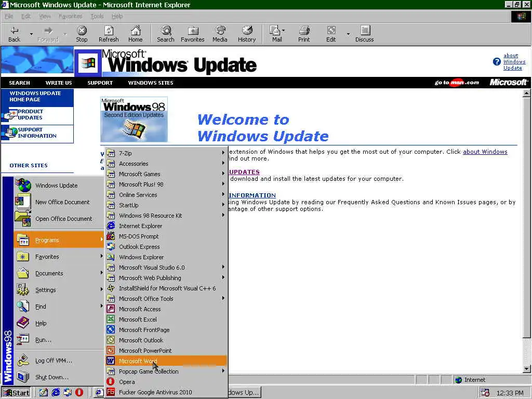This screenshot has height=399, width=532.
Task: Open the Discuss toolbar icon
Action: 364,34
